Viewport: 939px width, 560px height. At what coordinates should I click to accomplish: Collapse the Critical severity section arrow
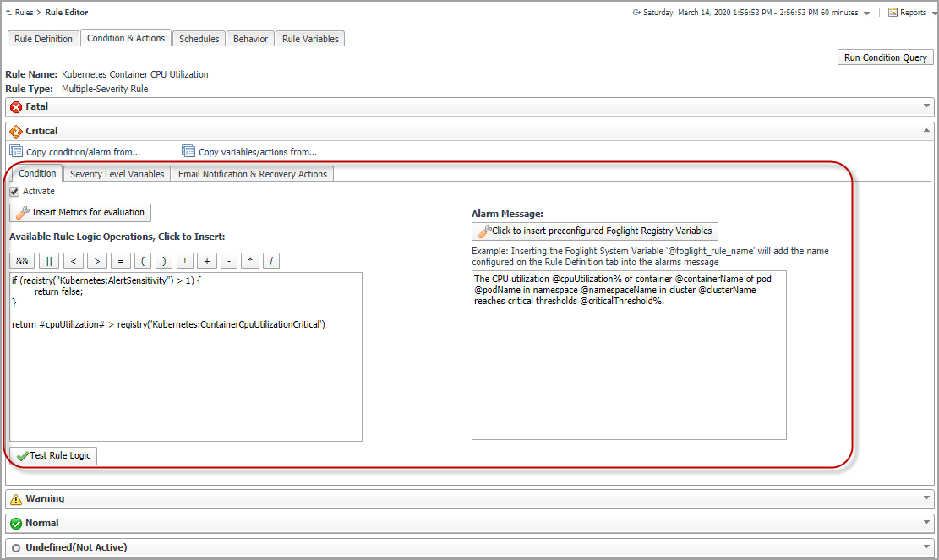pyautogui.click(x=926, y=130)
